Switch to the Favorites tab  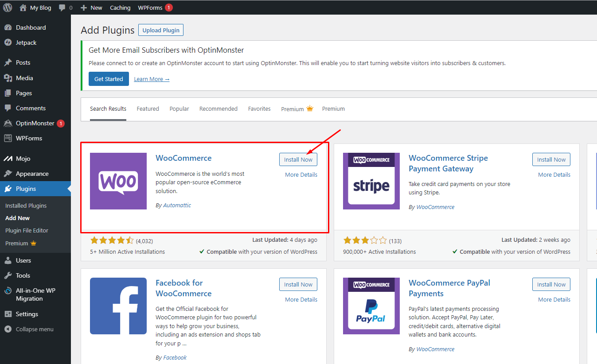259,108
